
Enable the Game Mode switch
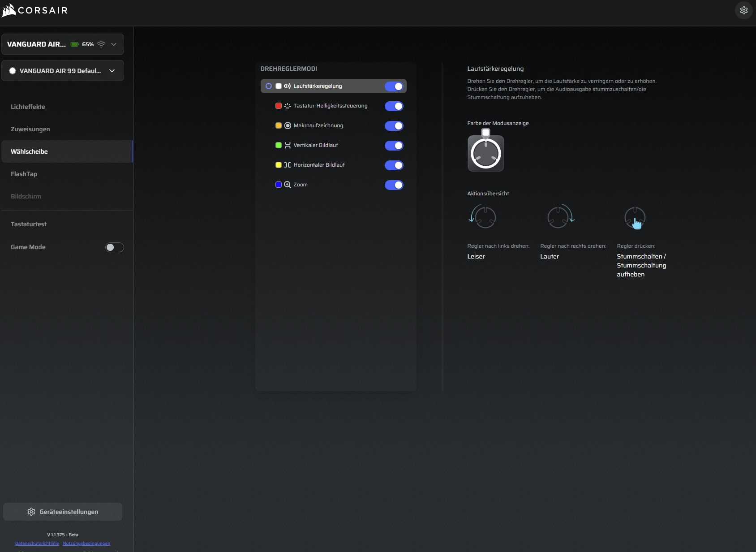[114, 247]
